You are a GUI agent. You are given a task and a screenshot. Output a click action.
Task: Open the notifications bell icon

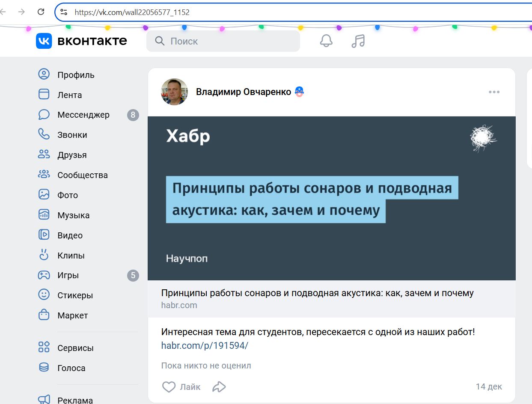(x=326, y=40)
